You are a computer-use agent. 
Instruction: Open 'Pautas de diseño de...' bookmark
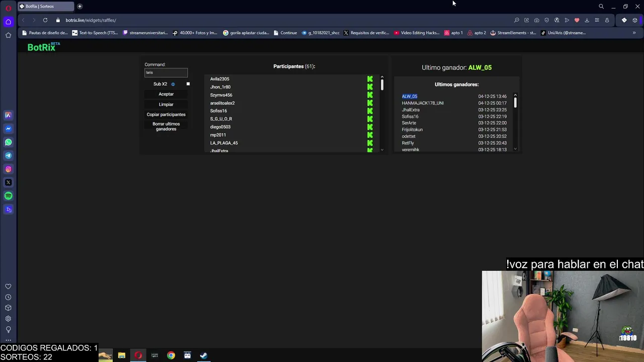(45, 33)
